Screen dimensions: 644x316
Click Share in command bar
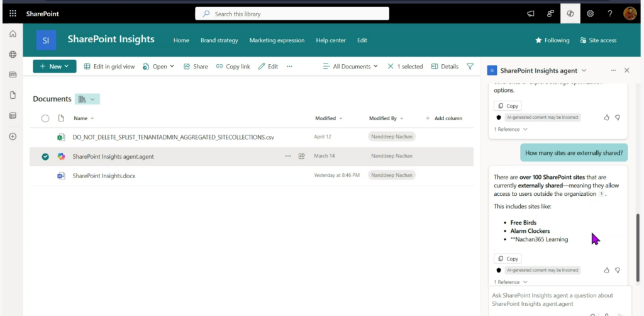pyautogui.click(x=196, y=66)
